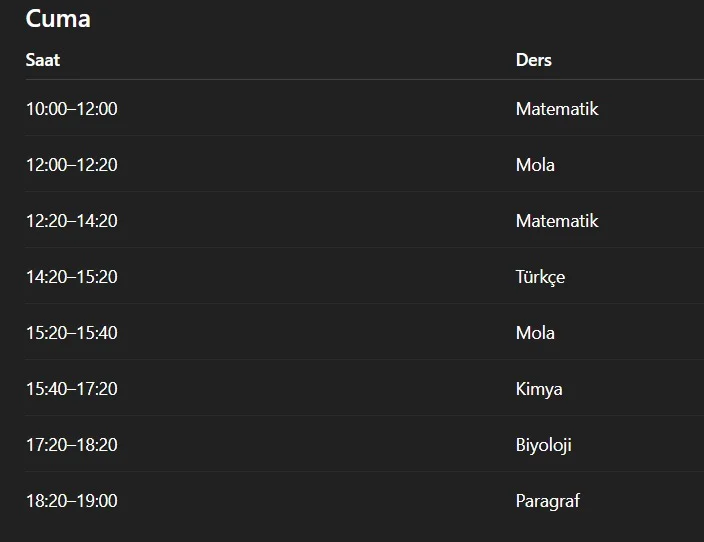Select the 12:20–14:20 time cell
Image resolution: width=704 pixels, height=542 pixels.
click(x=72, y=221)
